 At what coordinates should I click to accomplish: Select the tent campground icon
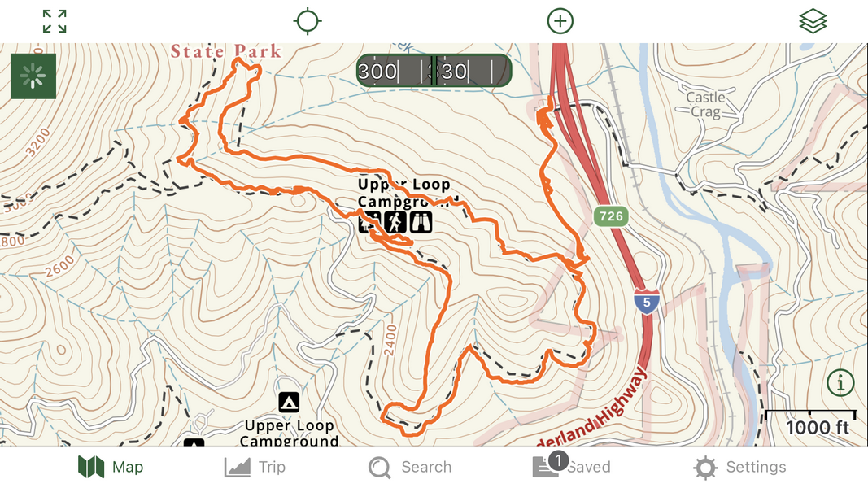(289, 403)
